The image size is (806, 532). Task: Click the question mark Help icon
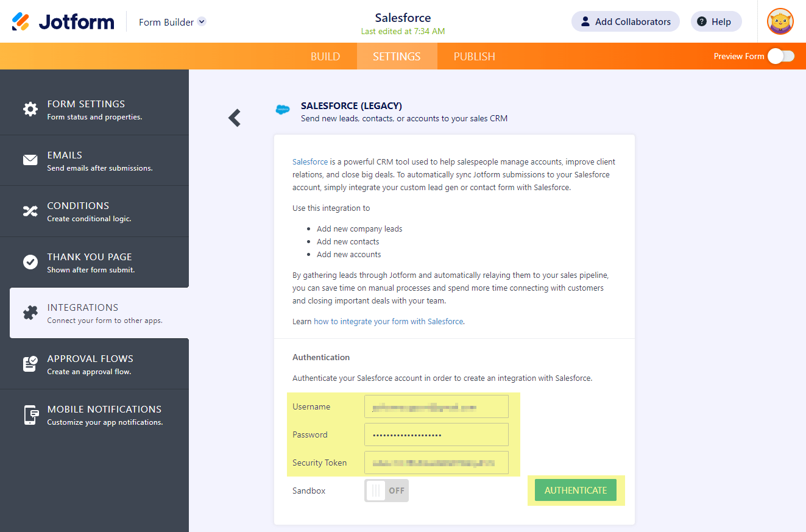702,21
